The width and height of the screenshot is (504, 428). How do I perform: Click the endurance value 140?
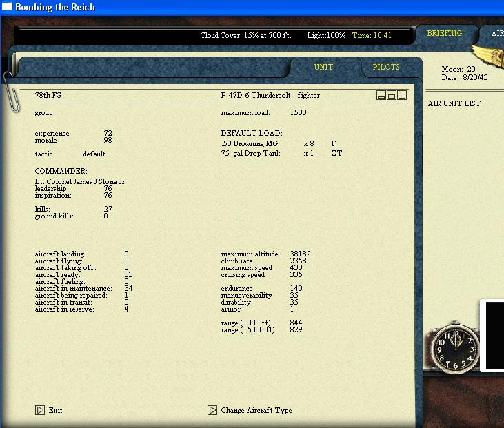[296, 288]
